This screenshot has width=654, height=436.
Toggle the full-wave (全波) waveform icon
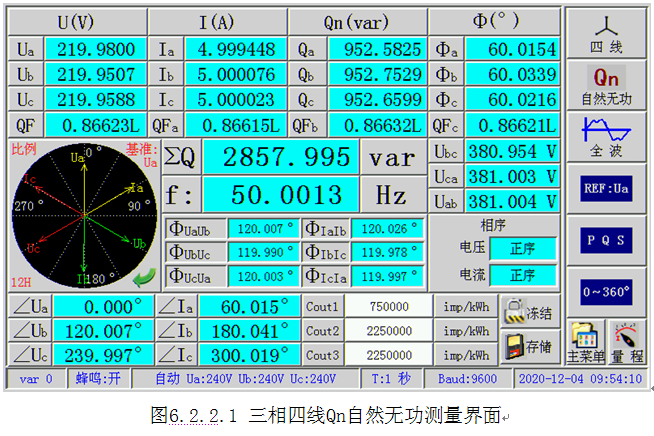[x=606, y=138]
